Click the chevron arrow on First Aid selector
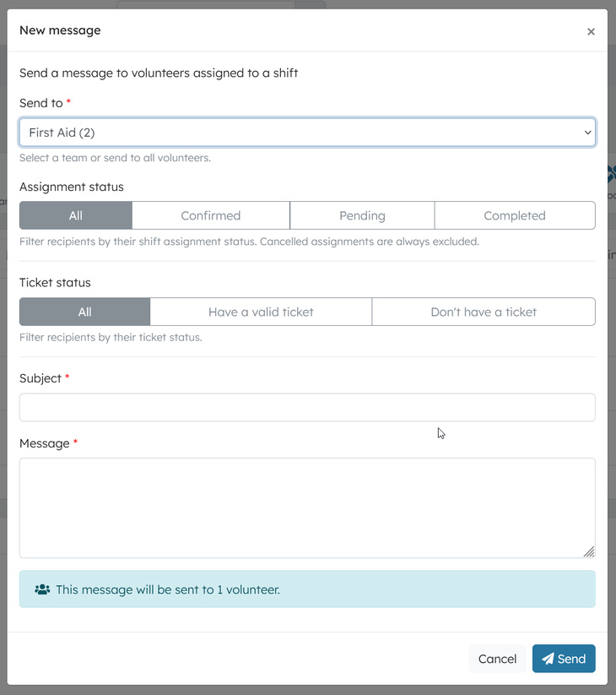This screenshot has width=616, height=695. [x=587, y=133]
